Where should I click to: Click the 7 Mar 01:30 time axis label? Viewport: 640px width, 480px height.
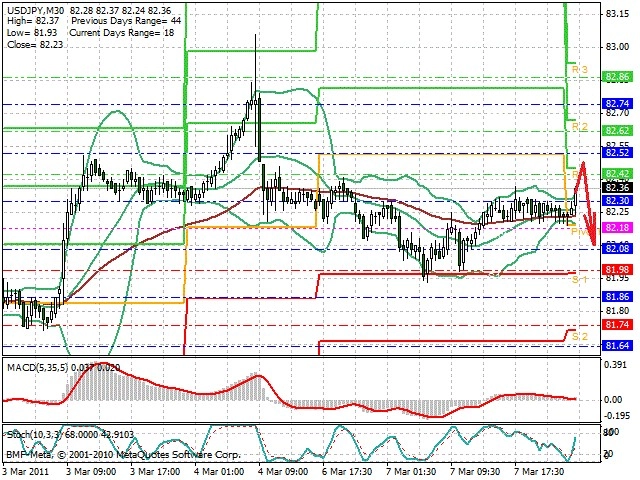click(411, 472)
